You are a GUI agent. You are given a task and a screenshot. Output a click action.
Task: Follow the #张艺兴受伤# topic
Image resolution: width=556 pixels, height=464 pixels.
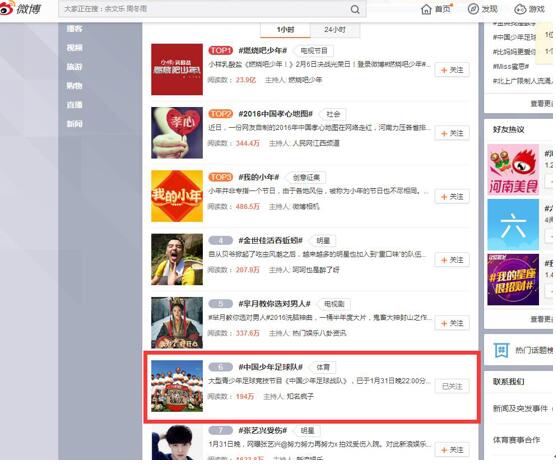[452, 450]
